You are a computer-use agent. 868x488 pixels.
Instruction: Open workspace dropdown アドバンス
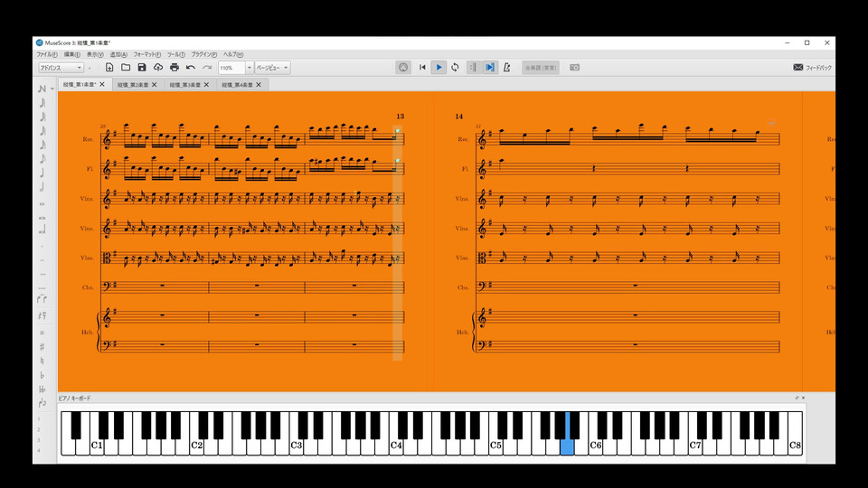click(x=61, y=68)
